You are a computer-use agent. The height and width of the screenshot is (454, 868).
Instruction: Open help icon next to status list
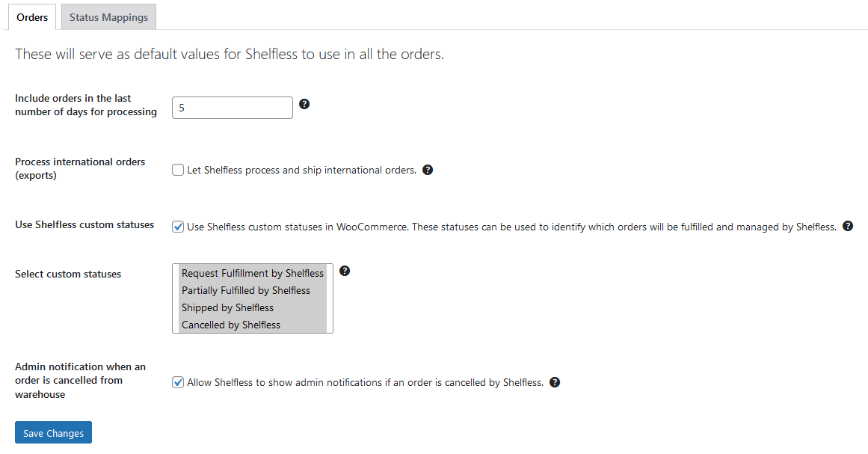345,271
